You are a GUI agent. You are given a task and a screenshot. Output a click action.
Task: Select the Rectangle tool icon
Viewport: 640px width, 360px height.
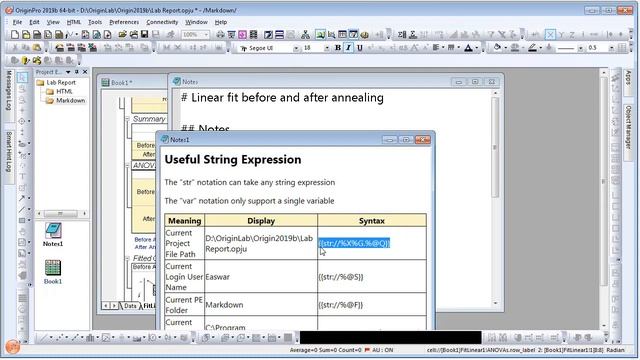22,221
